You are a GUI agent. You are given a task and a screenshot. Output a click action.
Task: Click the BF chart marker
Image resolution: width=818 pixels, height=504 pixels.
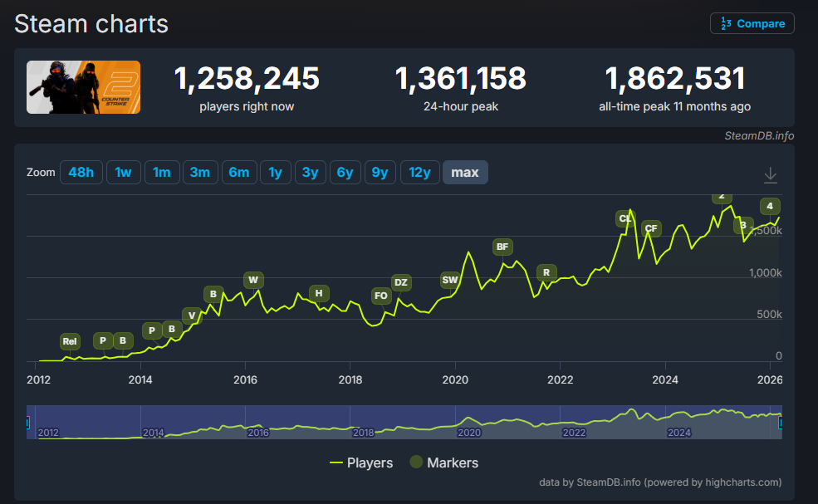point(502,247)
